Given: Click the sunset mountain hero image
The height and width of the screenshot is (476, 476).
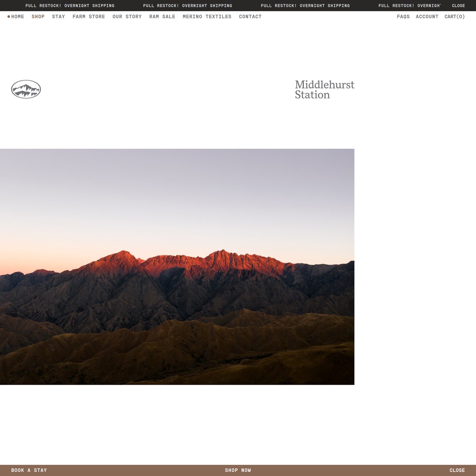Looking at the screenshot, I should point(177,267).
